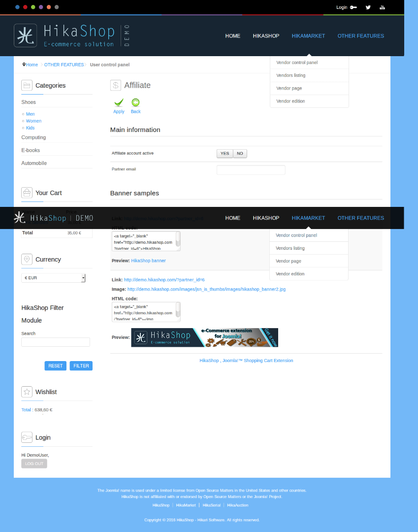Choose Vendor edition in top dropdown menu
The width and height of the screenshot is (418, 532).
(309, 101)
